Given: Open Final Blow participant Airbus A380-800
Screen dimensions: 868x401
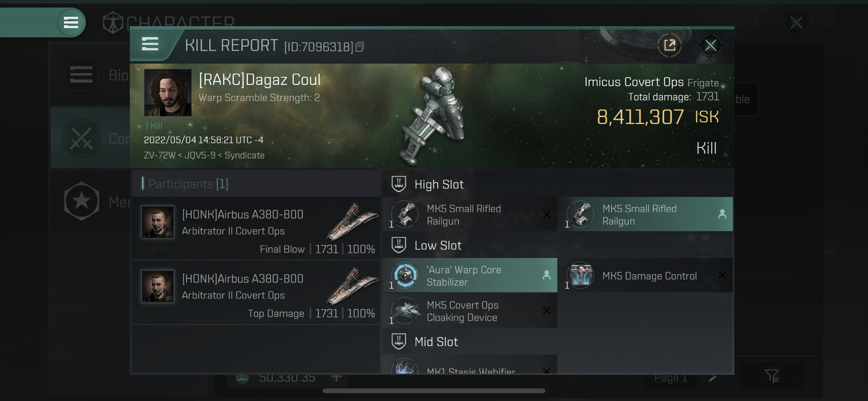Looking at the screenshot, I should click(x=256, y=229).
